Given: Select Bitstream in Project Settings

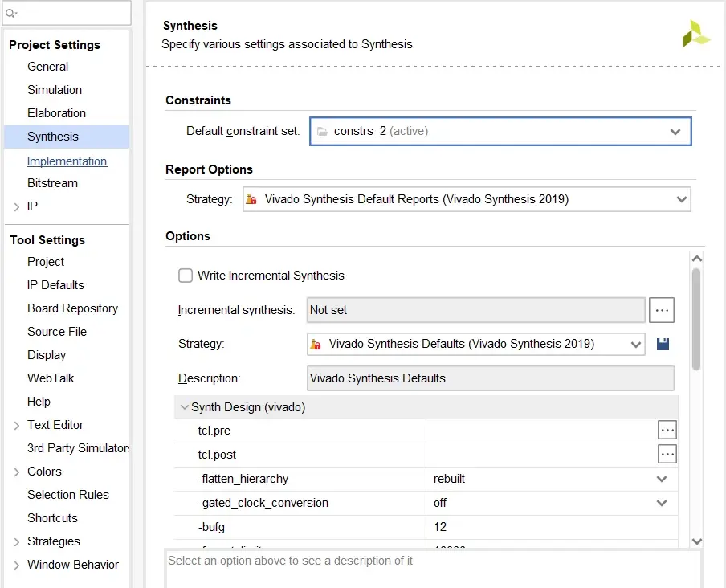Looking at the screenshot, I should [x=52, y=183].
